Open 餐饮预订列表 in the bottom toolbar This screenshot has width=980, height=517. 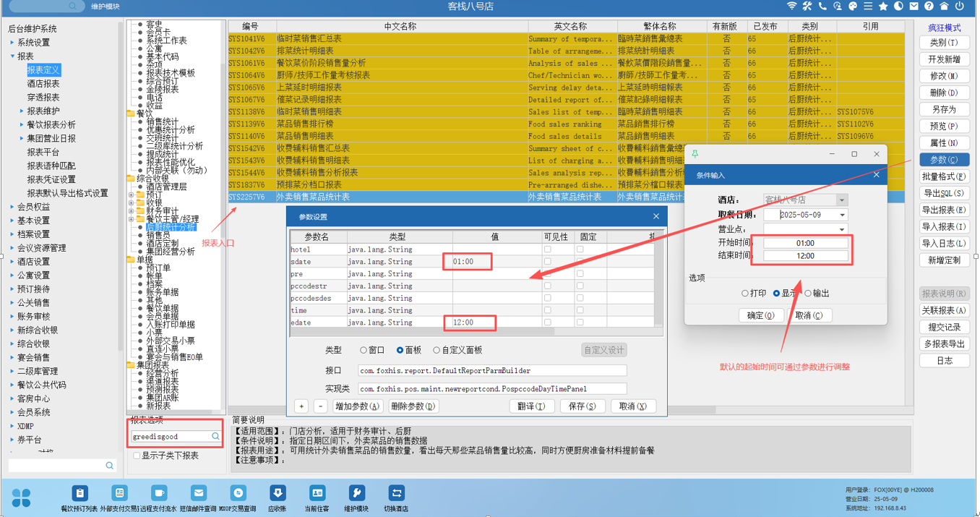(79, 493)
